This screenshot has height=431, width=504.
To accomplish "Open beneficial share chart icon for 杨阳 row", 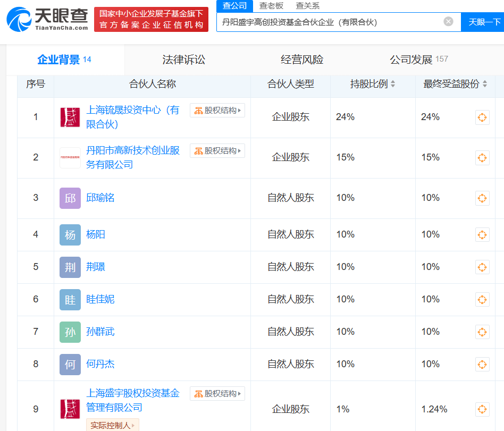I will (482, 234).
